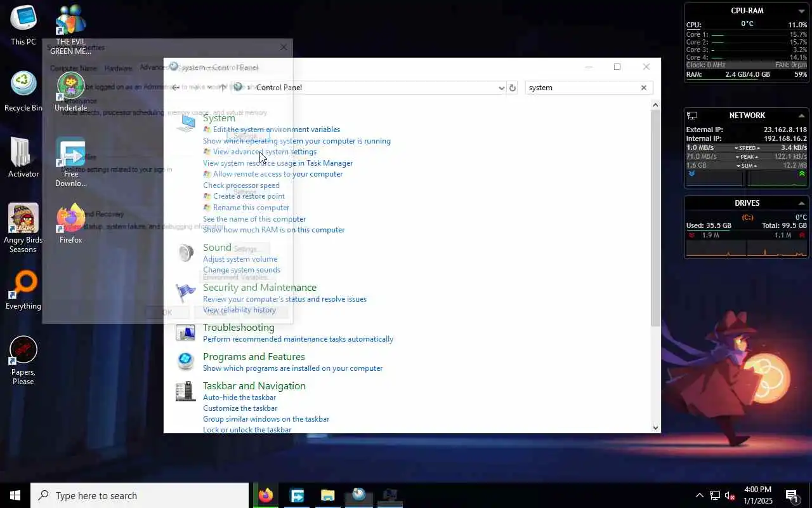
Task: Open View system resource usage in Task Manager
Action: (278, 163)
